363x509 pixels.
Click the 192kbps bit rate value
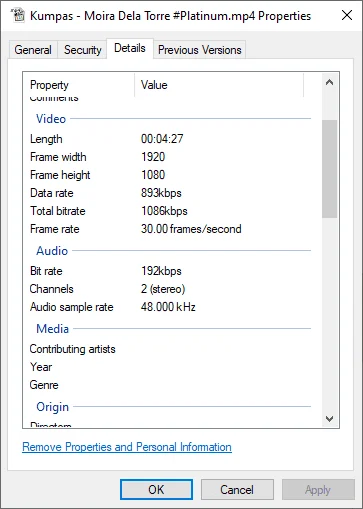[x=161, y=271]
